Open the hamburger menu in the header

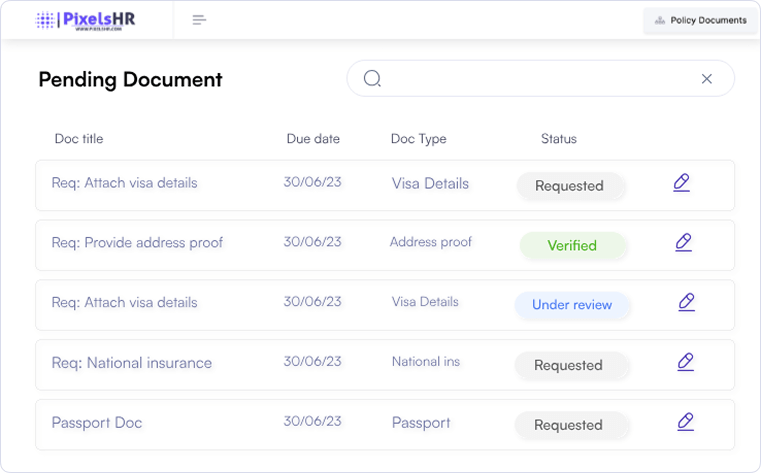click(199, 20)
